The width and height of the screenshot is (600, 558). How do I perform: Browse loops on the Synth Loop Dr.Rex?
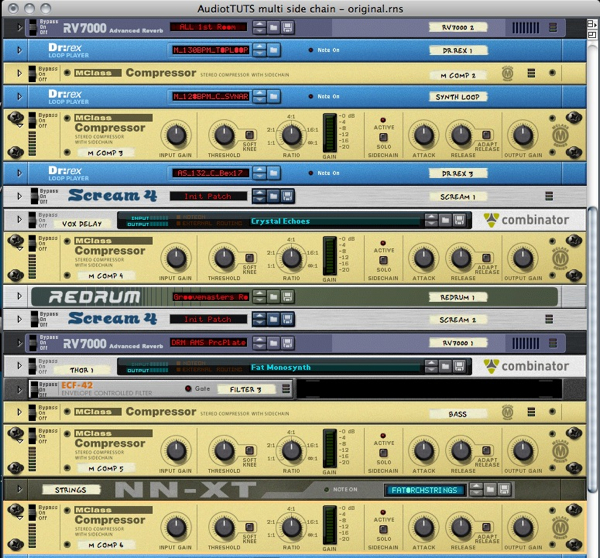click(x=273, y=97)
